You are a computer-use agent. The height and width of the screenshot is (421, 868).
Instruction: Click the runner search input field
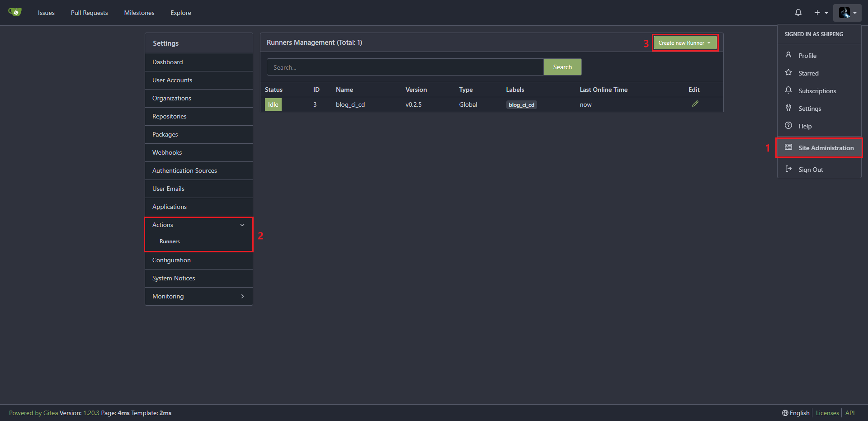pos(405,67)
